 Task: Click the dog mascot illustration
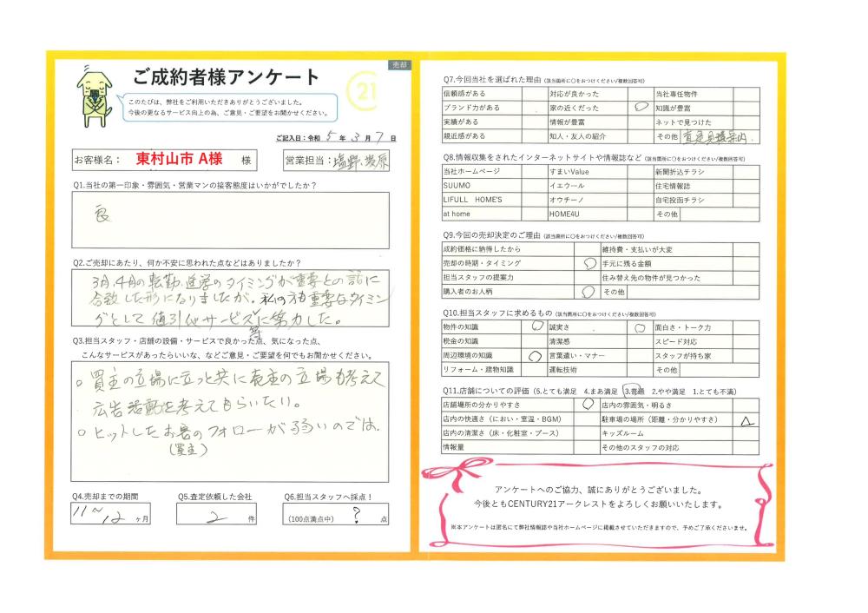93,94
